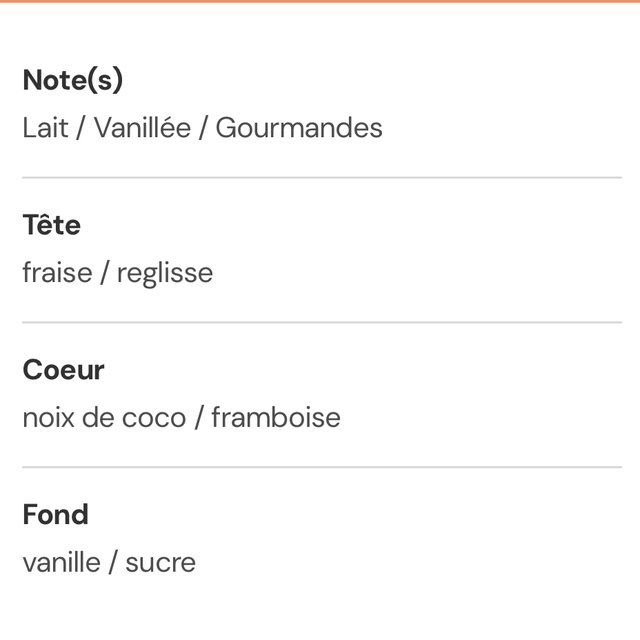Screen dimensions: 640x640
Task: Select the sucre base note
Action: click(160, 562)
